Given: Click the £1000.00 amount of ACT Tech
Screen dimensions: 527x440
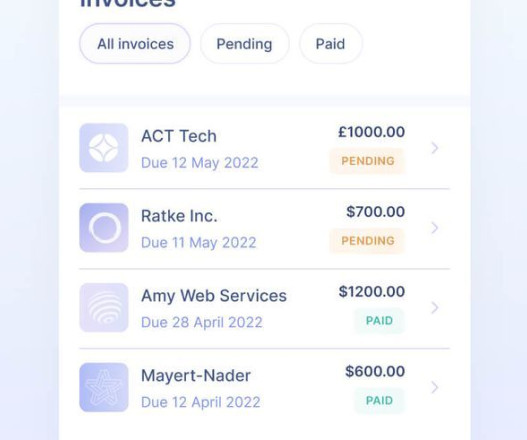Looking at the screenshot, I should pos(371,132).
